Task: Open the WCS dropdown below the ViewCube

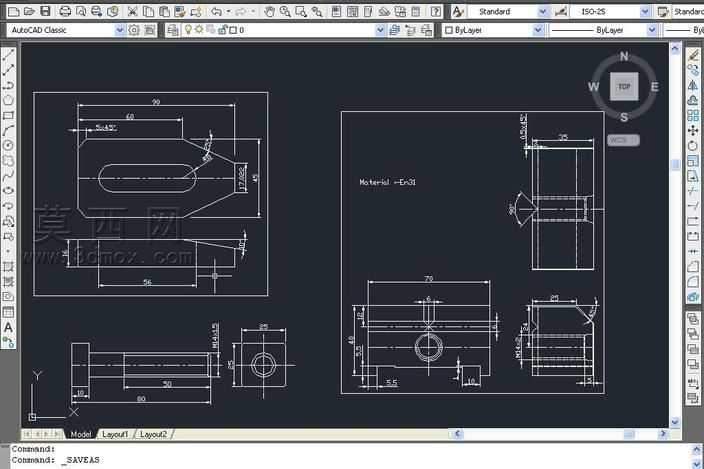Action: point(623,140)
